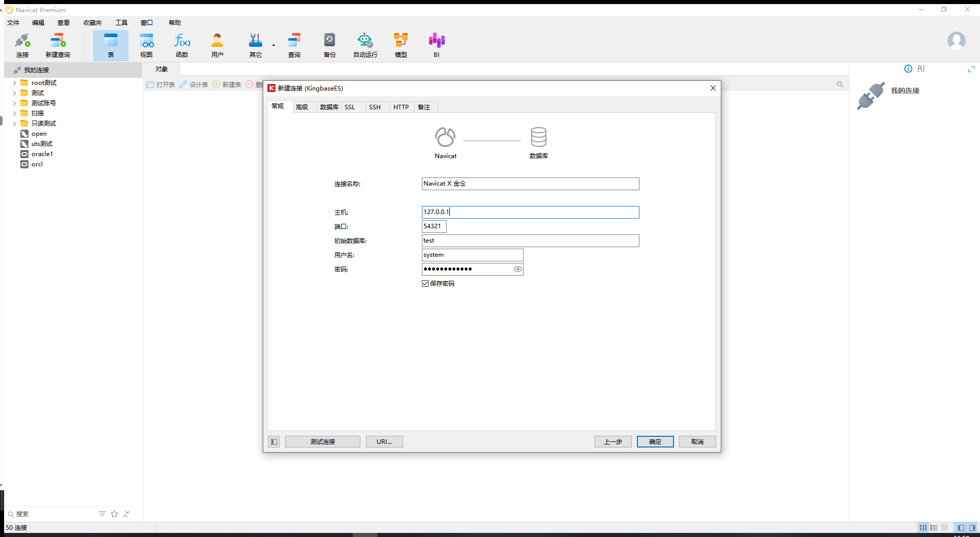Open the Help (帮助) menu
This screenshot has height=537, width=980.
click(x=175, y=22)
